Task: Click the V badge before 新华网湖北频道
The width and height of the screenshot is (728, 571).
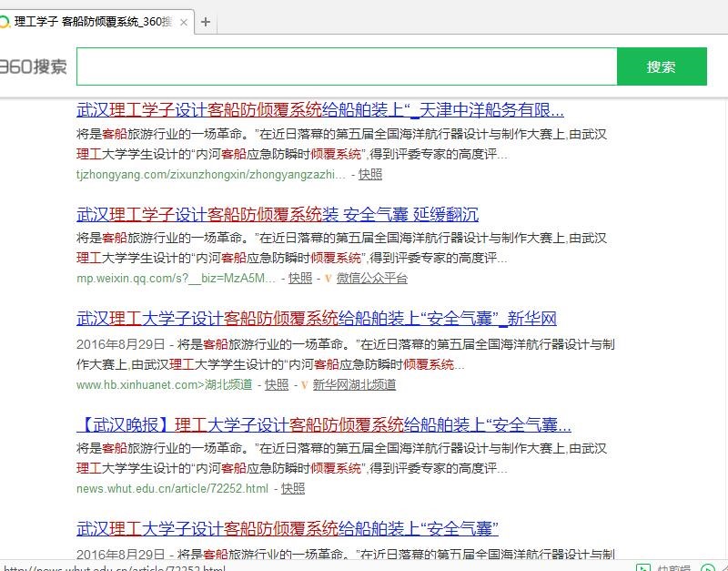Action: click(x=304, y=385)
